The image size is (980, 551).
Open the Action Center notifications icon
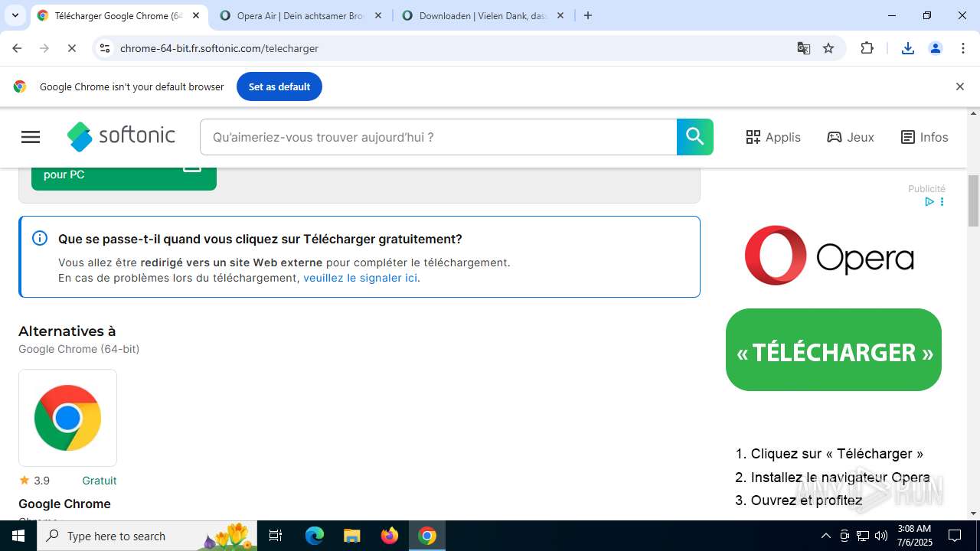coord(955,536)
